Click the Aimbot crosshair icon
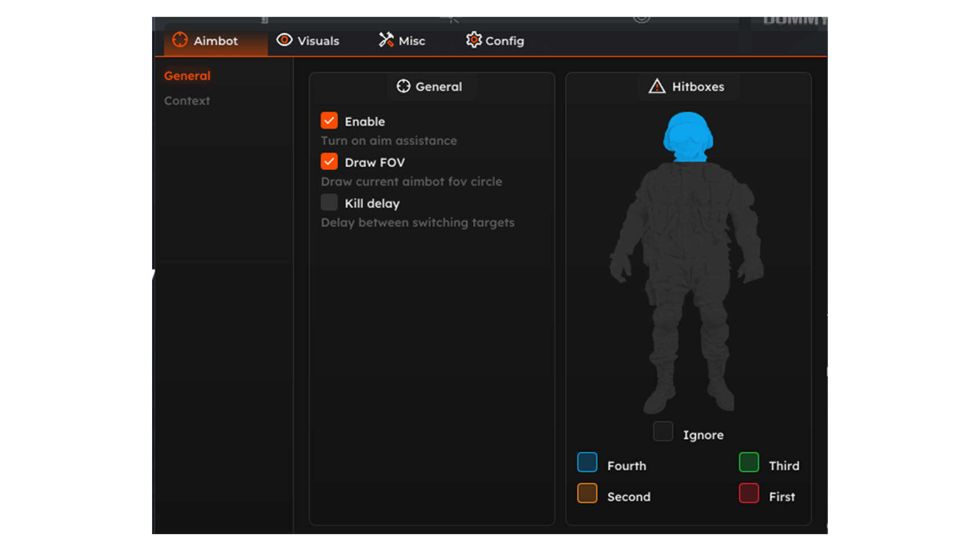 tap(180, 40)
